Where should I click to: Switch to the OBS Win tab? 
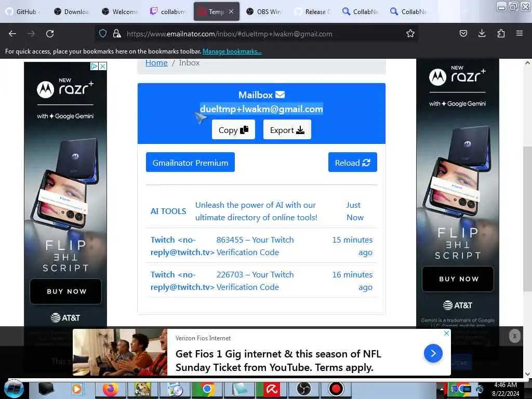pyautogui.click(x=264, y=11)
